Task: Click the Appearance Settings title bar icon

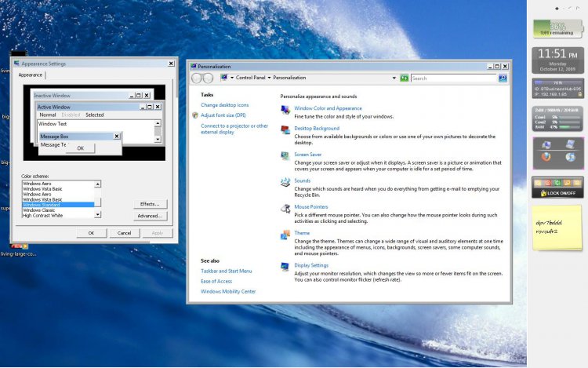Action: point(16,64)
